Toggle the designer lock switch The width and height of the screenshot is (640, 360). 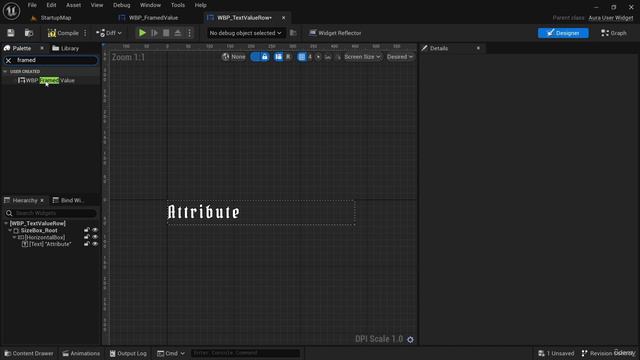coord(260,57)
